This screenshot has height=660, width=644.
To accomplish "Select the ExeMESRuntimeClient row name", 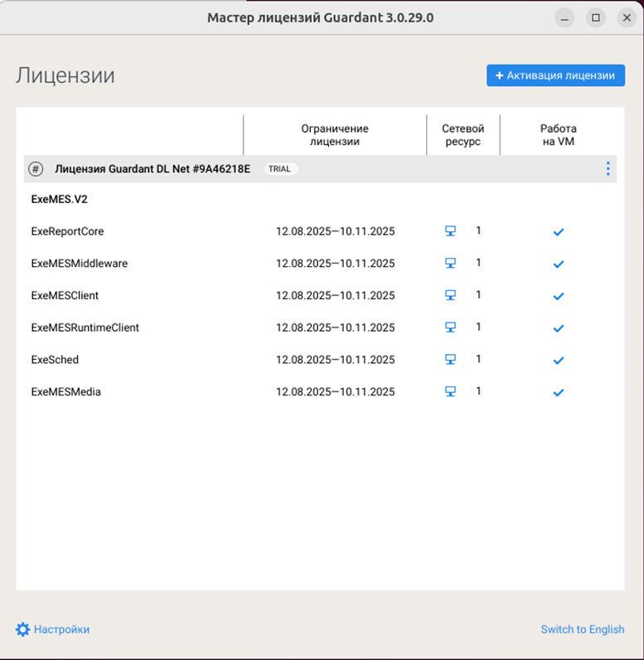I will point(85,328).
